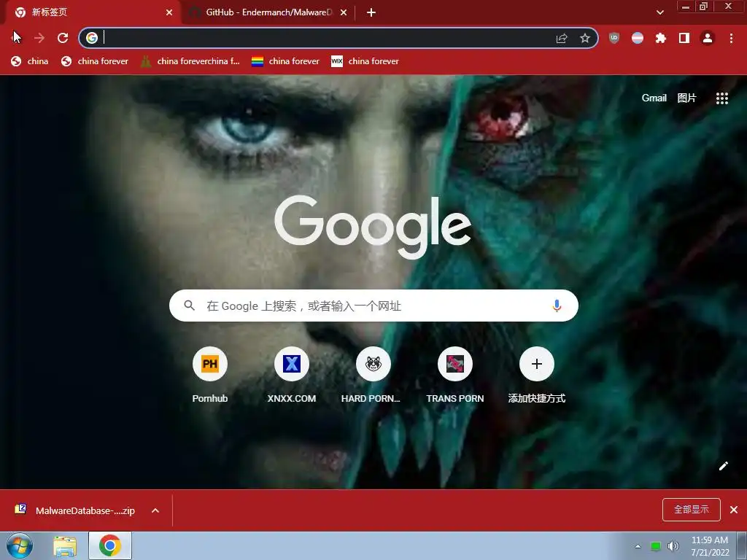Open a new tab with plus button
The image size is (747, 560).
click(371, 12)
